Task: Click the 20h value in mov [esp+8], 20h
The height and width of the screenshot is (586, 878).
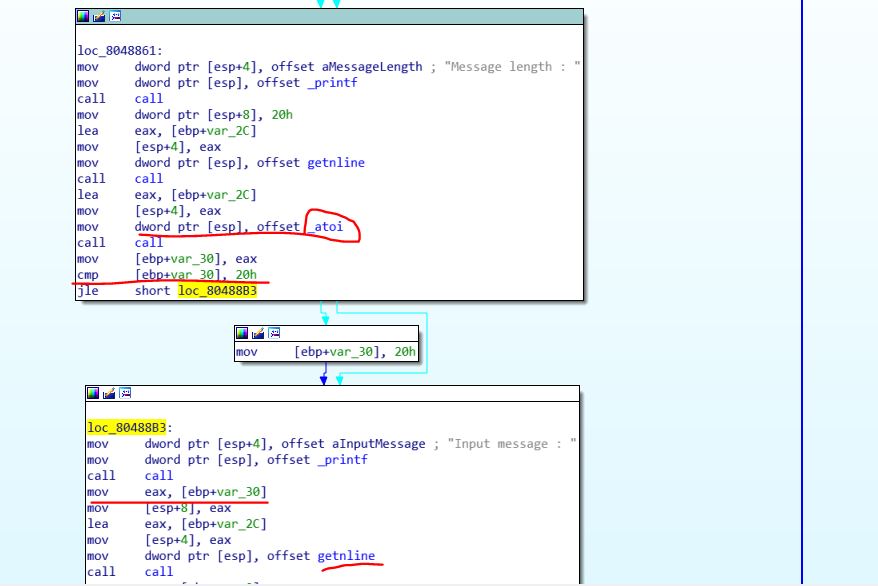Action: pos(282,115)
